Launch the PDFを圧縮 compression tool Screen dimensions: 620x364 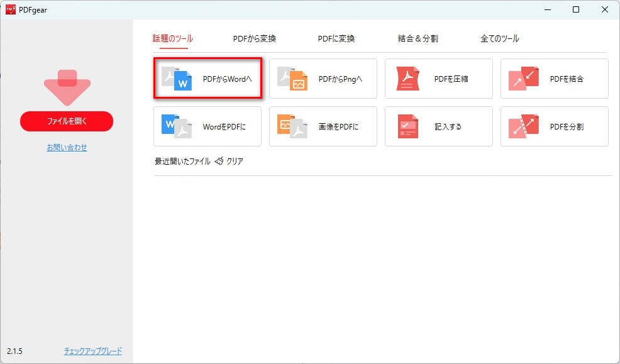pos(438,78)
